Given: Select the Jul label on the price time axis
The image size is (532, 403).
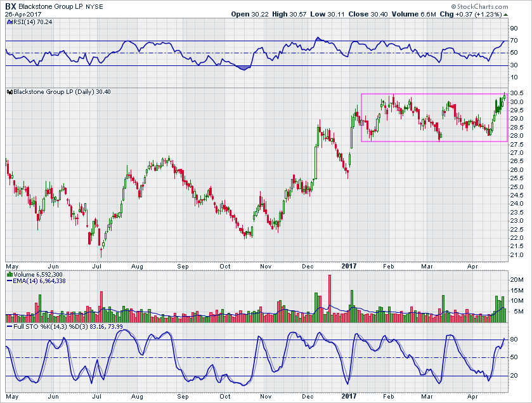Looking at the screenshot, I should coord(98,266).
